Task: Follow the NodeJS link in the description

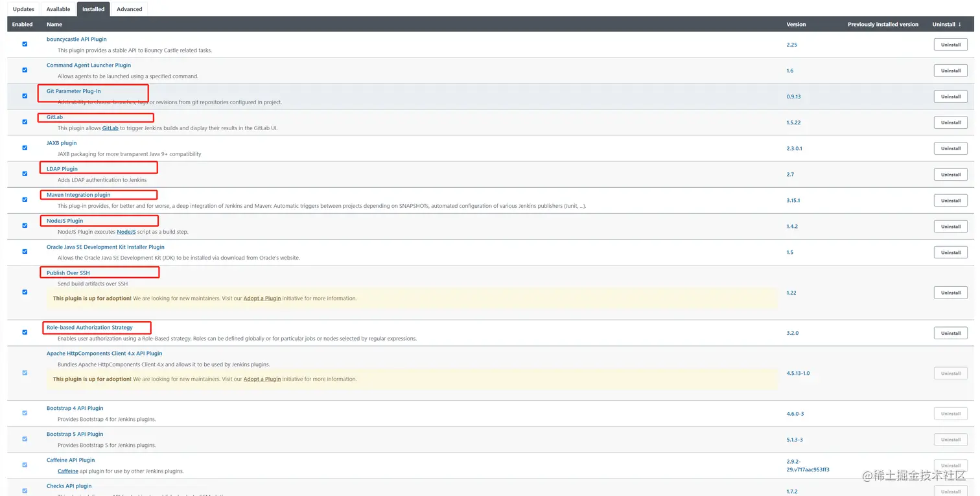Action: click(126, 232)
